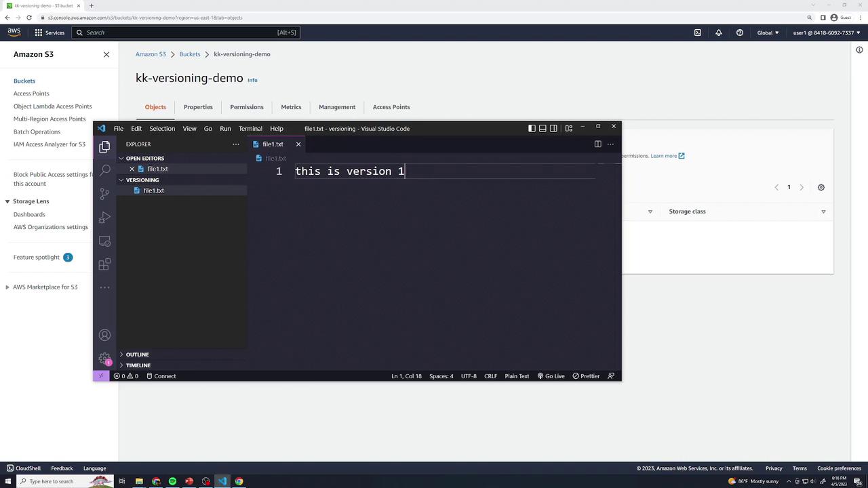Open AWS CloudShell icon in top navigation
The height and width of the screenshot is (488, 868).
point(697,33)
